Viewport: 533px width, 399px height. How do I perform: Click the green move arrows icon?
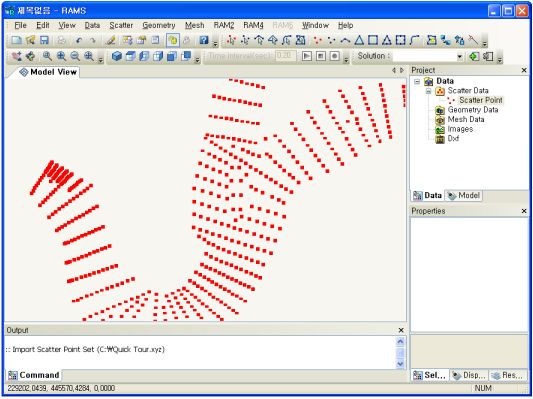tap(31, 56)
